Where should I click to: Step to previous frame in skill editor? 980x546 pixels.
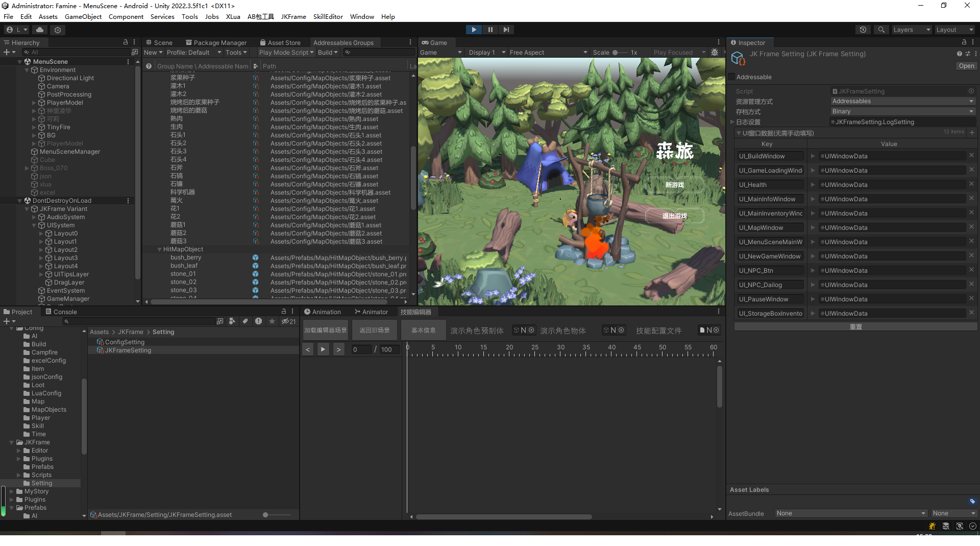308,349
